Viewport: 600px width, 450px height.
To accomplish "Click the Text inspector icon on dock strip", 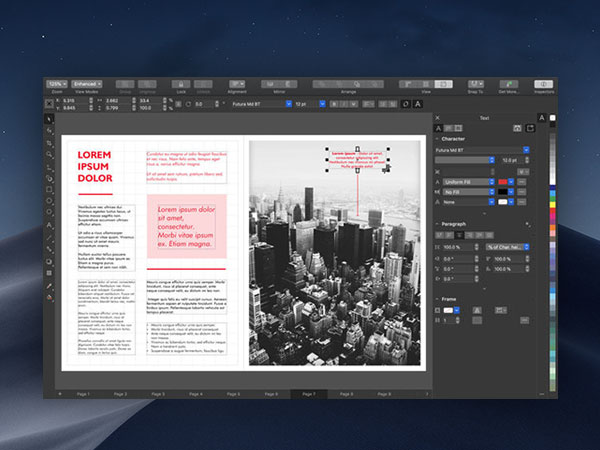I will [542, 118].
